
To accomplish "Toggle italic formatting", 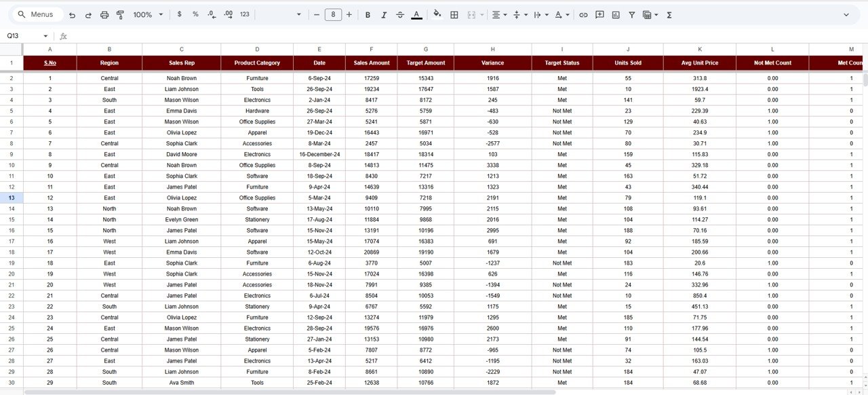I will point(384,14).
